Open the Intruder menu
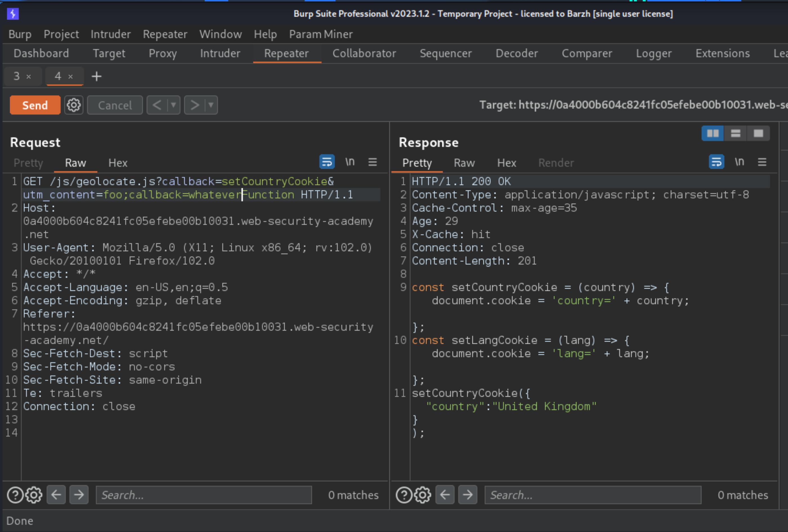 click(x=111, y=34)
